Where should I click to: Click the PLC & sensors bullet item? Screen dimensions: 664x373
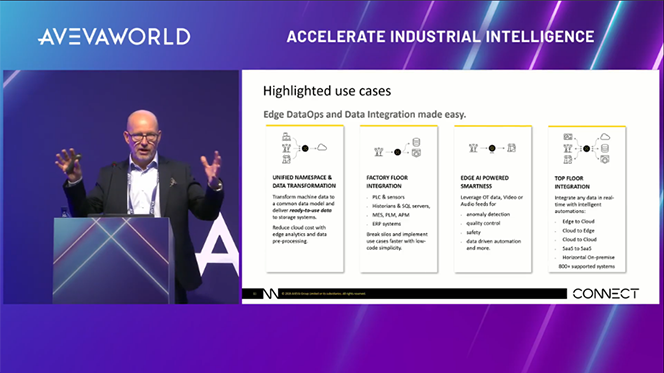(x=388, y=197)
